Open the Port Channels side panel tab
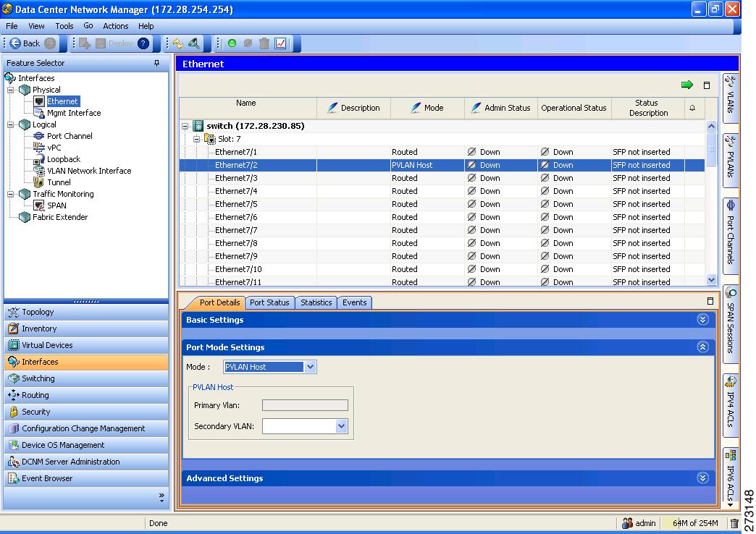Image resolution: width=756 pixels, height=534 pixels. tap(731, 236)
